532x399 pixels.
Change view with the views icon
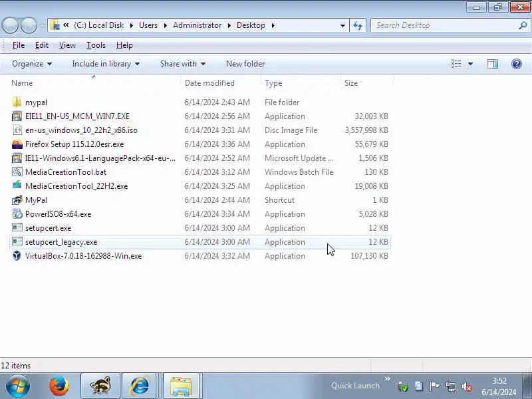tap(456, 64)
